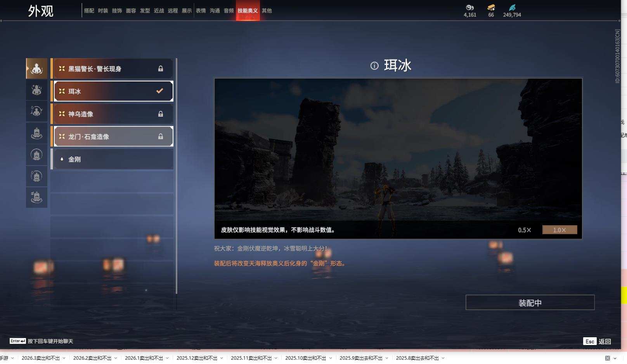
Task: Switch to the 时装 tab
Action: [x=102, y=10]
